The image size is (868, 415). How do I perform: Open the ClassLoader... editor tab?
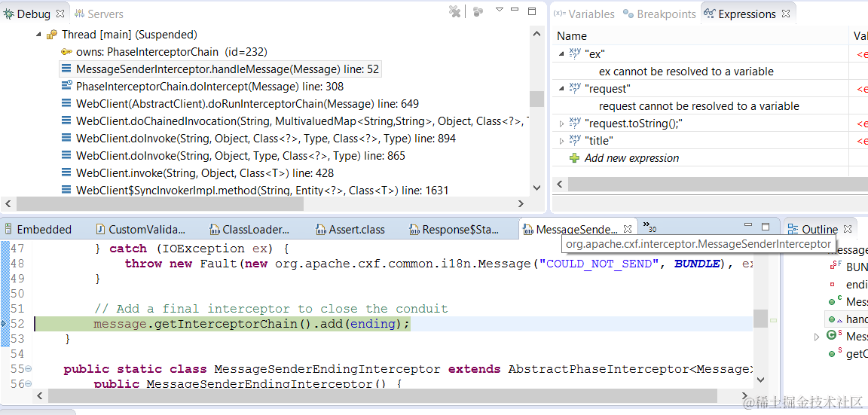click(249, 229)
